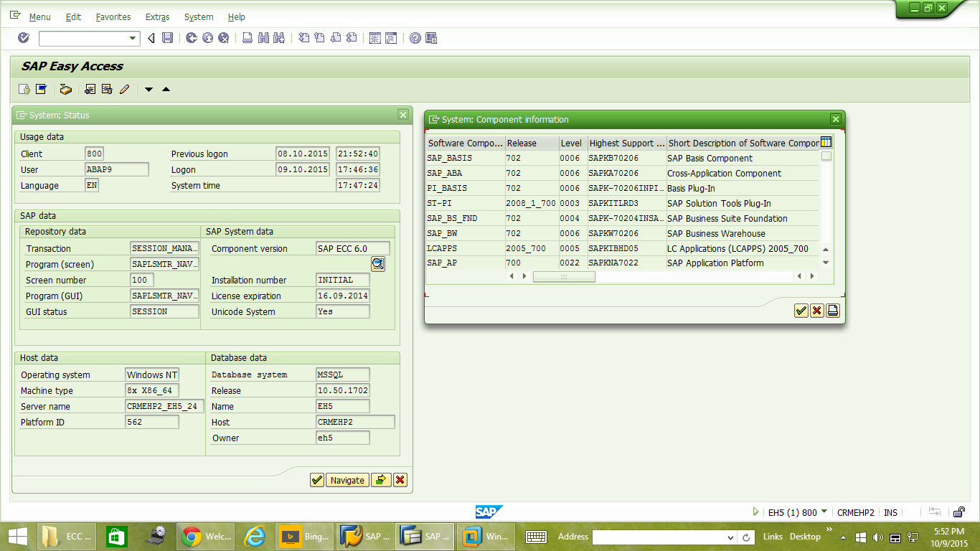Viewport: 980px width, 551px height.
Task: Click the Desktop toolbar link in taskbar
Action: tap(805, 537)
